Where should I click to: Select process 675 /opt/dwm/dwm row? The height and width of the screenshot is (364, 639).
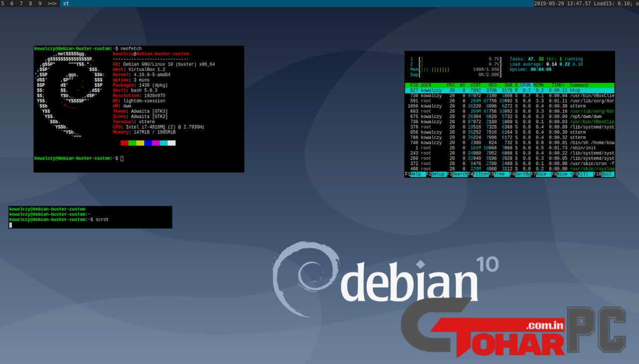coord(510,117)
